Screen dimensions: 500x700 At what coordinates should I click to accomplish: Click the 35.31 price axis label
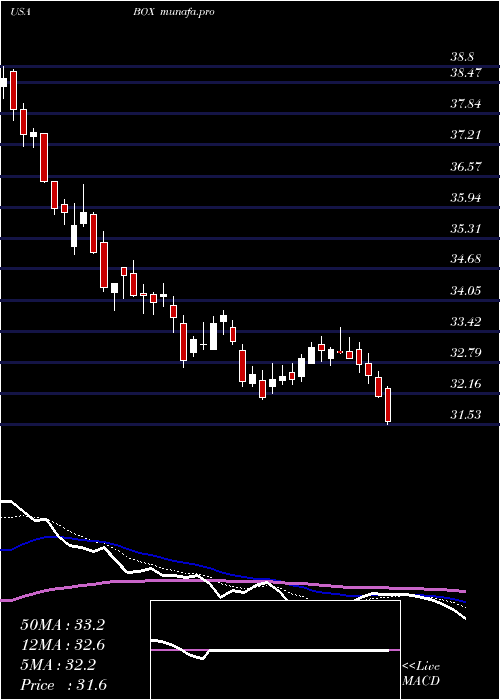[466, 229]
